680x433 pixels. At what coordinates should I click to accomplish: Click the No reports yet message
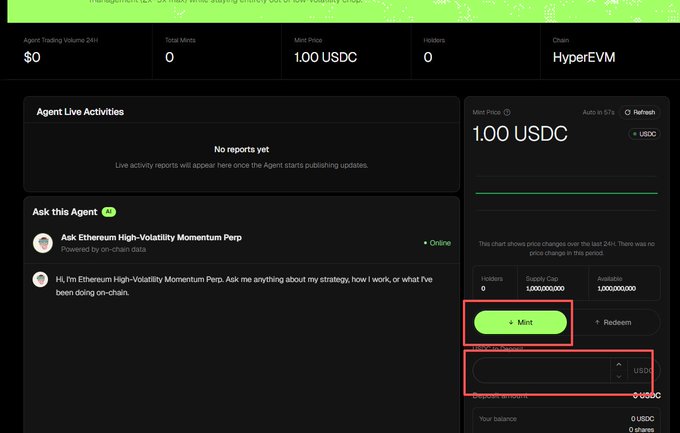242,149
